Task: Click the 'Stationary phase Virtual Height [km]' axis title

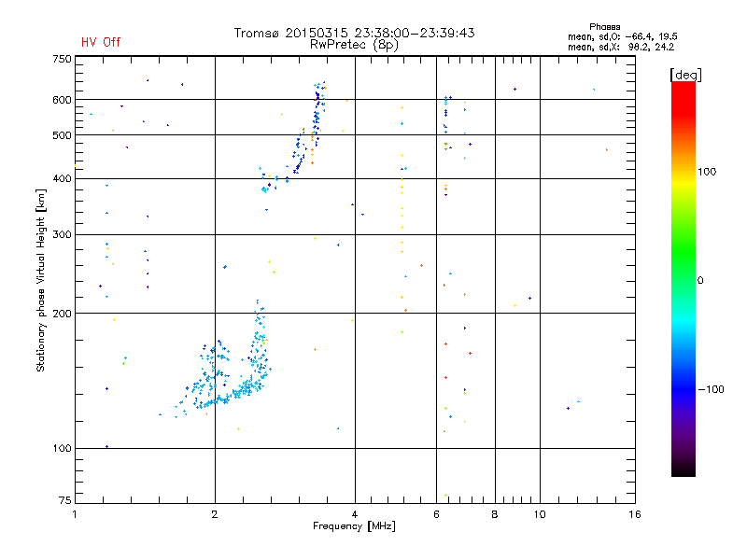Action: [40, 280]
